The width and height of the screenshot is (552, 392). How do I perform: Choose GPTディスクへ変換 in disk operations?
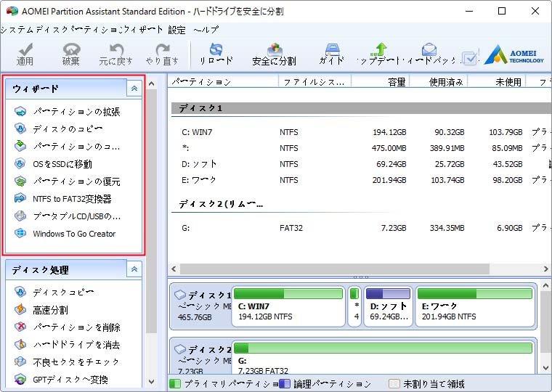coord(61,380)
